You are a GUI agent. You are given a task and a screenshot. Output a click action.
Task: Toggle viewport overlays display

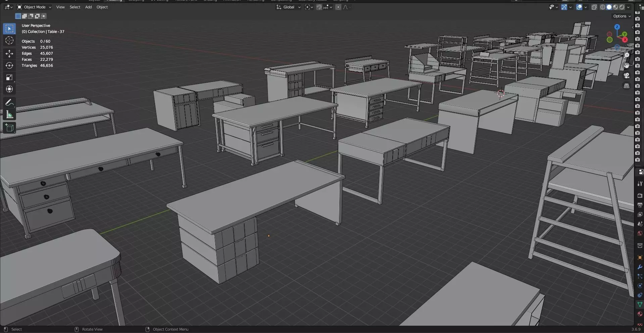point(579,7)
